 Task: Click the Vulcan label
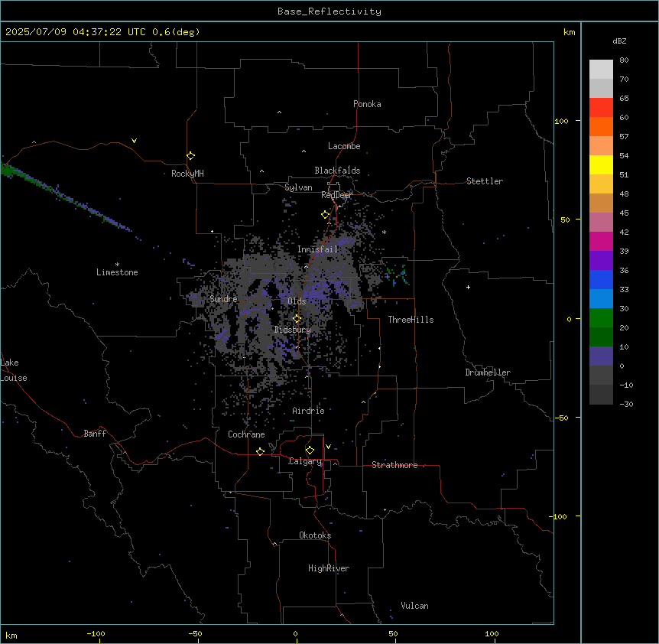tap(415, 606)
